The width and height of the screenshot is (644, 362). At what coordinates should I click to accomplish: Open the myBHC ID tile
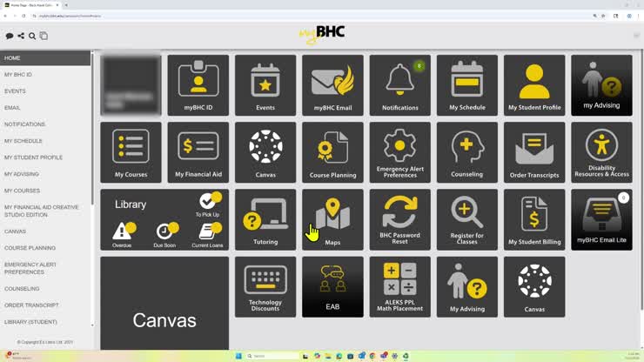[x=198, y=85]
